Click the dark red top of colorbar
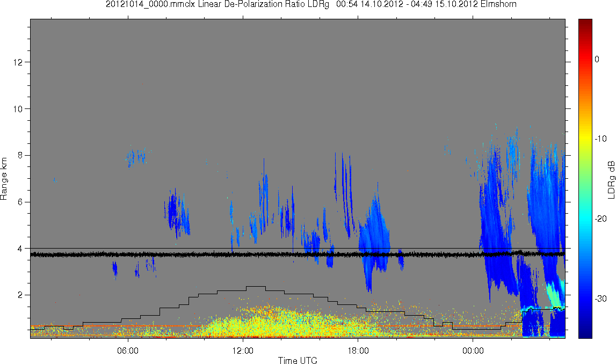The image size is (616, 364). [585, 23]
